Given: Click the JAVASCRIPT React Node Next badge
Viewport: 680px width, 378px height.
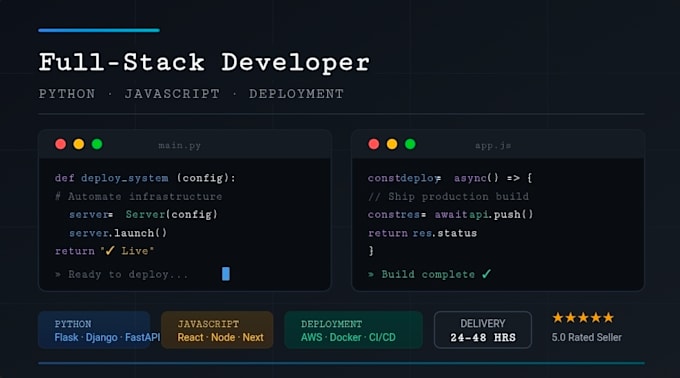Looking at the screenshot, I should 217,330.
